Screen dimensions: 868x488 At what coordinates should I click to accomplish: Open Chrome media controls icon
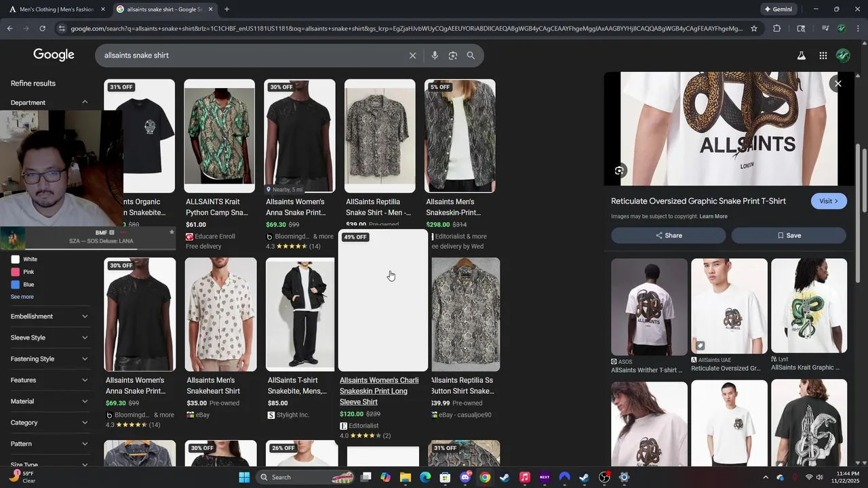coord(825,28)
